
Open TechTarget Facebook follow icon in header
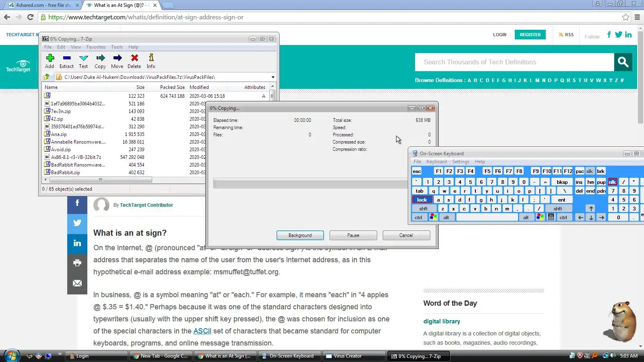(609, 35)
